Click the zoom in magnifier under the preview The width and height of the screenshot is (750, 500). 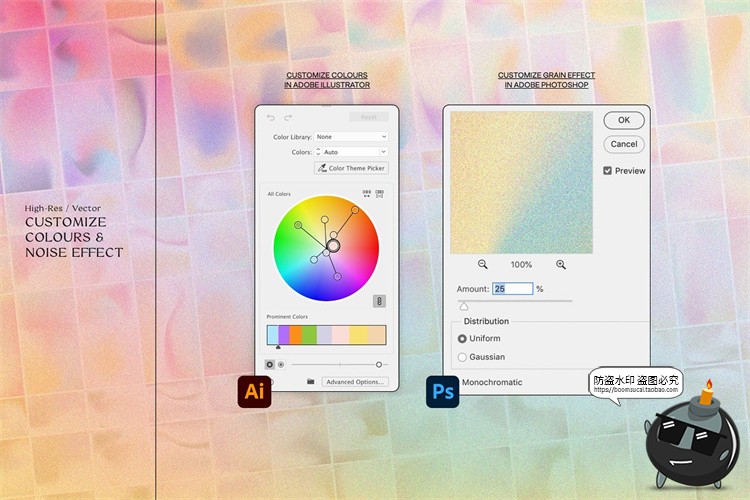pyautogui.click(x=561, y=264)
